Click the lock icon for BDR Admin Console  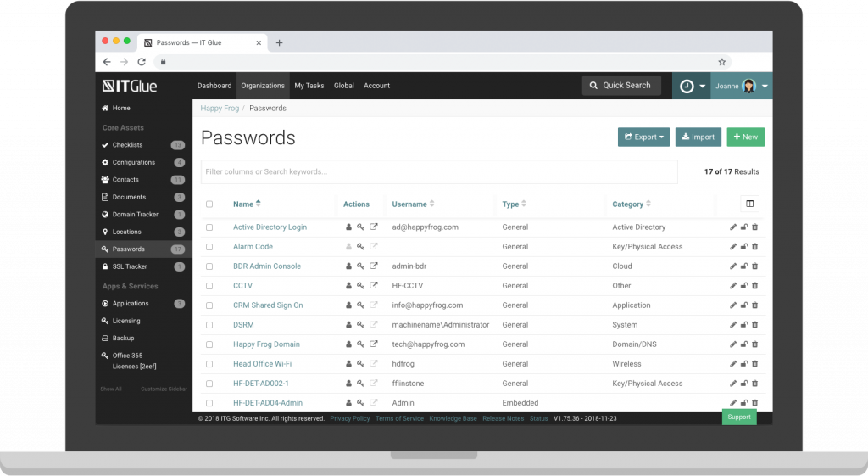744,266
